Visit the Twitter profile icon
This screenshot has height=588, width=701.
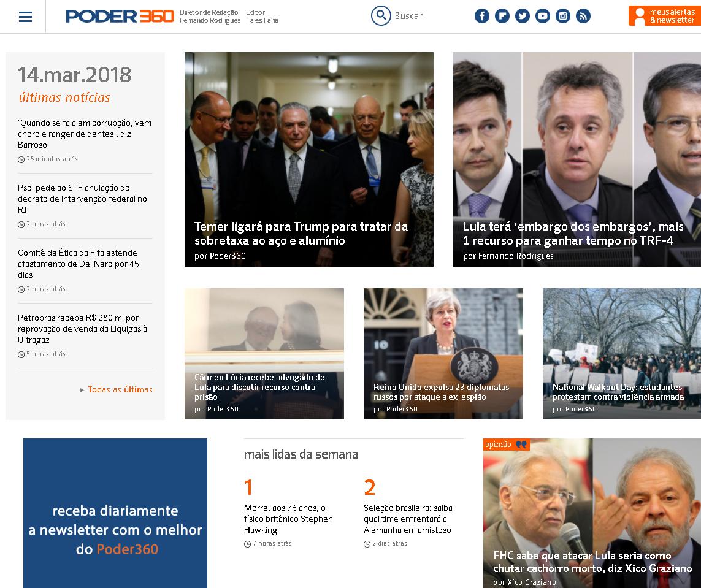522,17
